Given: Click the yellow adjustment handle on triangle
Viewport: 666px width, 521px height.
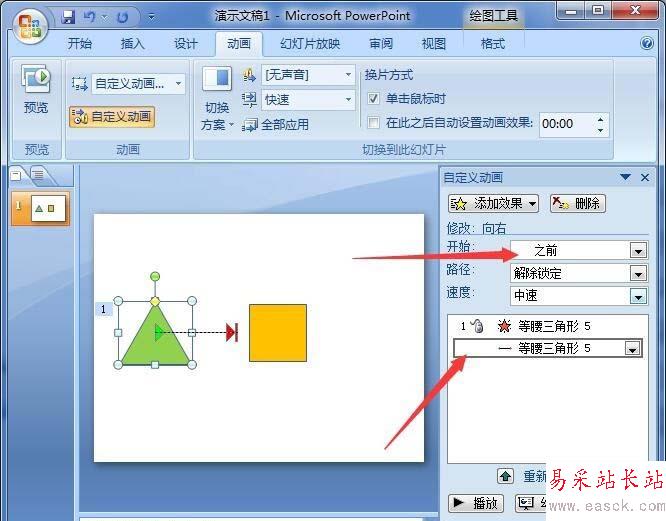Looking at the screenshot, I should (x=155, y=301).
